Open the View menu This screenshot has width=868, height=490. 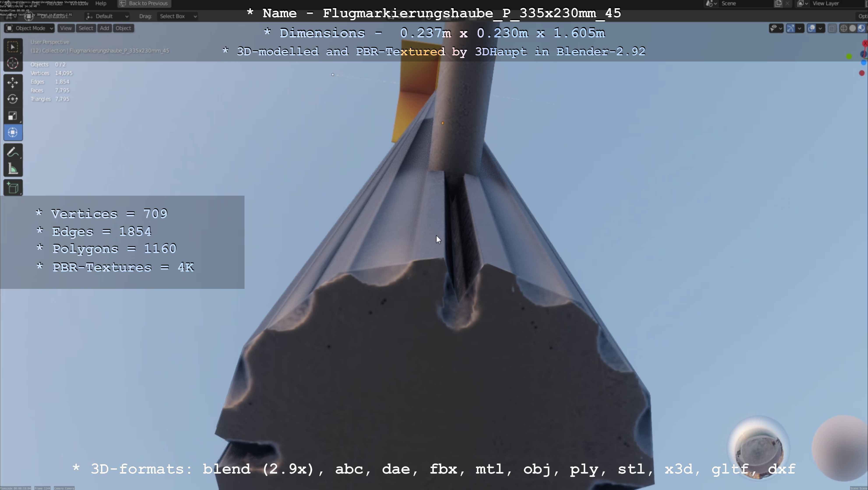tap(66, 28)
